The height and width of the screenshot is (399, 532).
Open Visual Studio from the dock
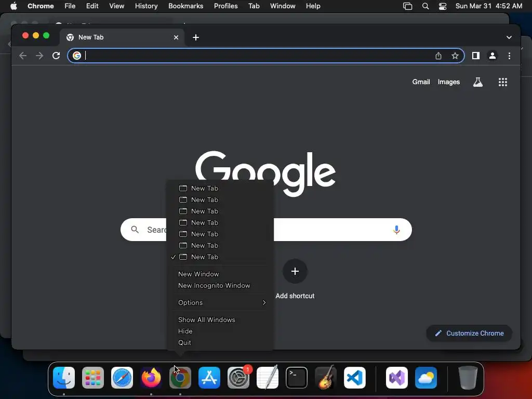tap(396, 378)
